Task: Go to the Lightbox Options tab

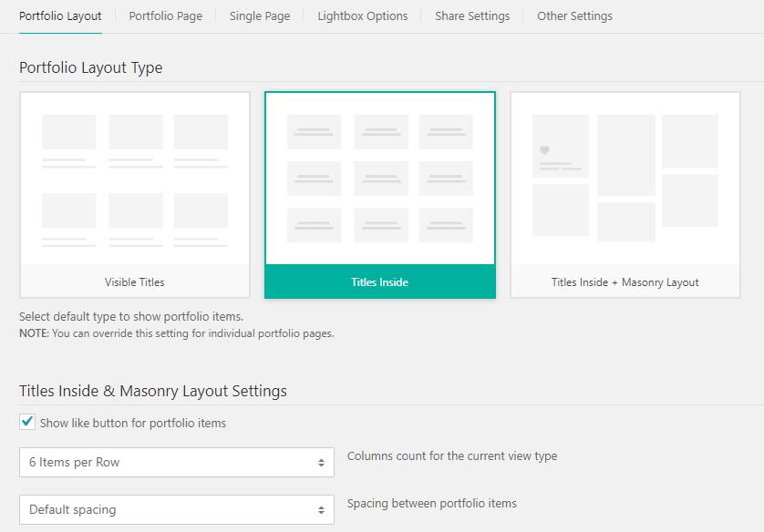Action: pyautogui.click(x=362, y=16)
